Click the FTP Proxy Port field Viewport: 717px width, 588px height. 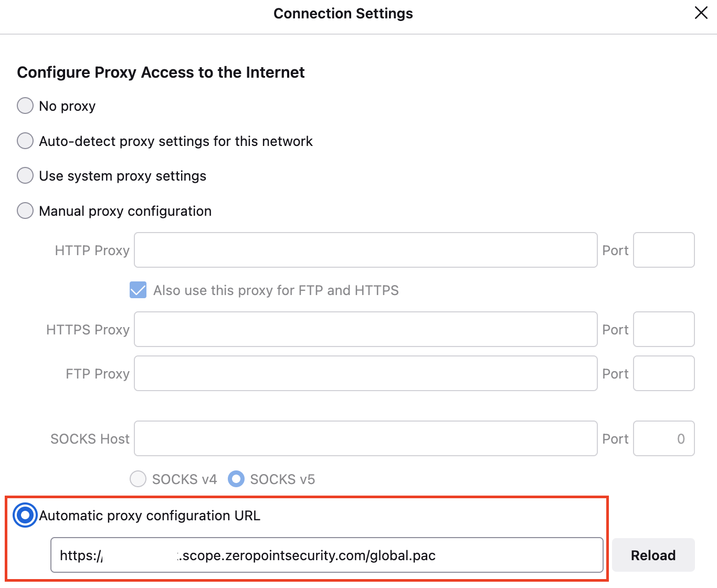pos(663,373)
